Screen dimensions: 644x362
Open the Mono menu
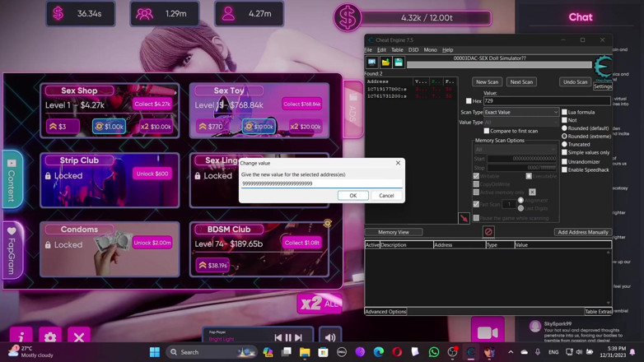point(430,49)
